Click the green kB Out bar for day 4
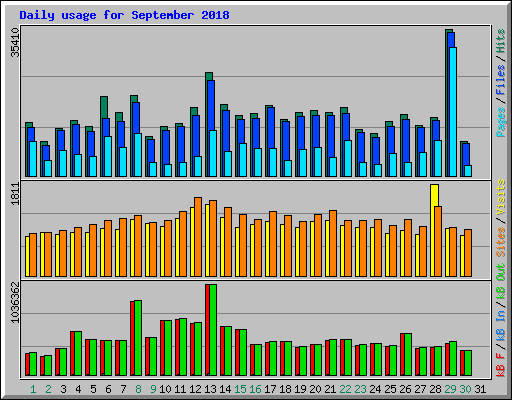The height and width of the screenshot is (400, 512). pyautogui.click(x=78, y=354)
